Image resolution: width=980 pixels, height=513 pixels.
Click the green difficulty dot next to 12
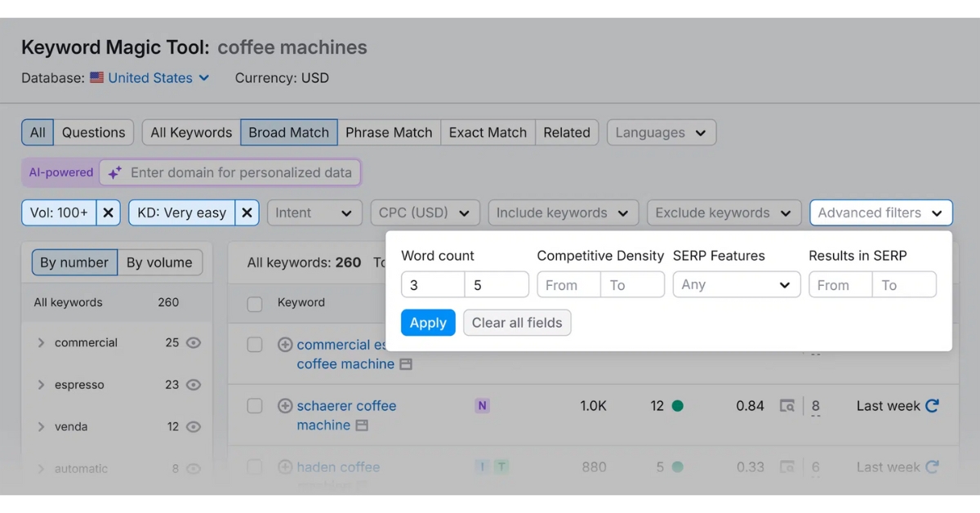(677, 406)
